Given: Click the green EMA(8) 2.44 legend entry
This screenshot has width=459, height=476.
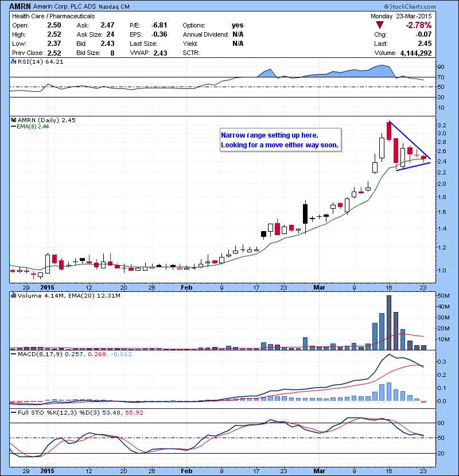Looking at the screenshot, I should (30, 126).
